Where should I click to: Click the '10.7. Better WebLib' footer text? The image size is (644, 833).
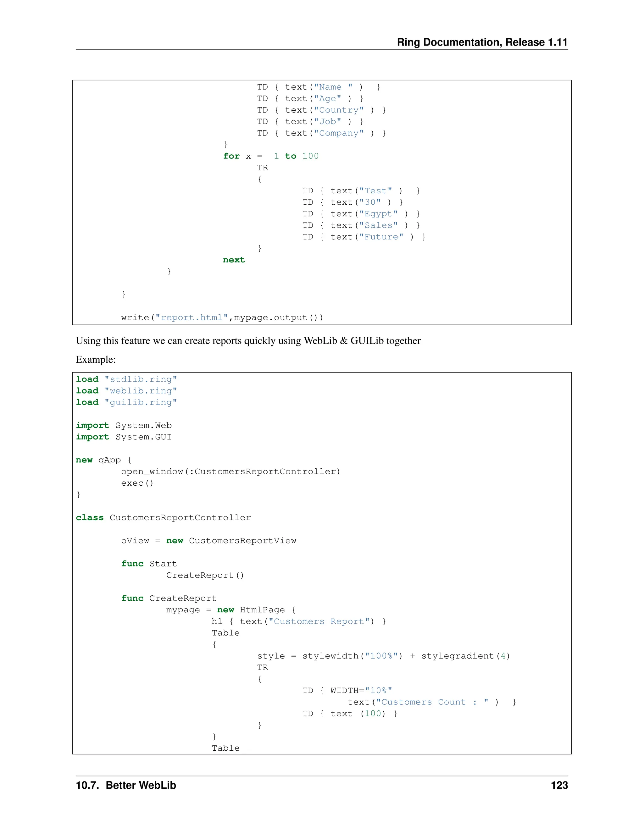126,785
